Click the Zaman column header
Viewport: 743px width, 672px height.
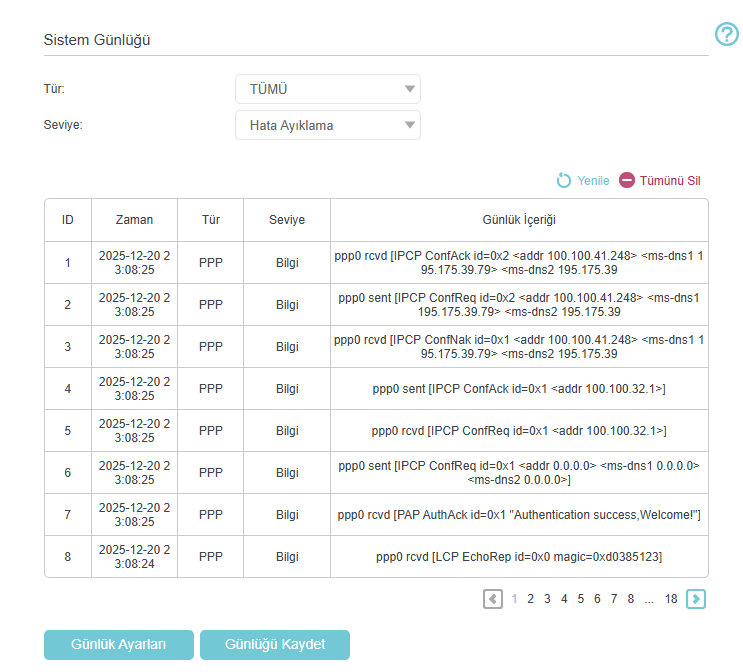click(134, 220)
